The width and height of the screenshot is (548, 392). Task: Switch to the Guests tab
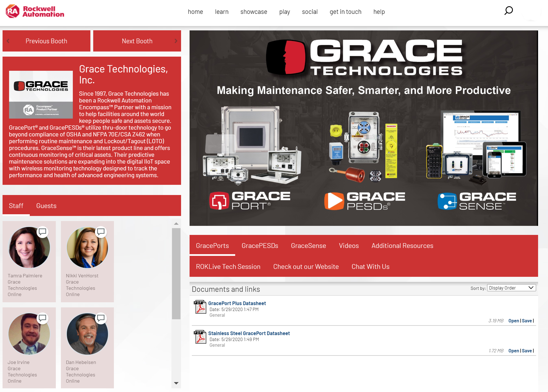pyautogui.click(x=46, y=206)
